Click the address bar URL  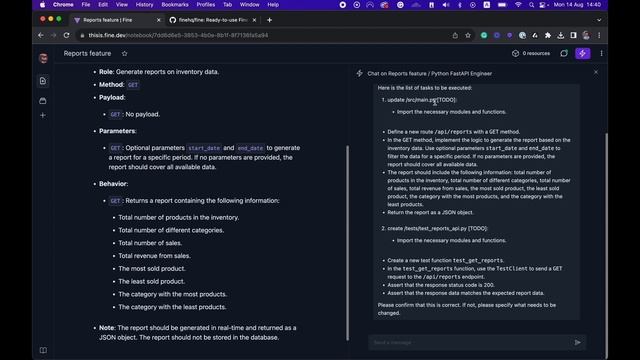[178, 36]
